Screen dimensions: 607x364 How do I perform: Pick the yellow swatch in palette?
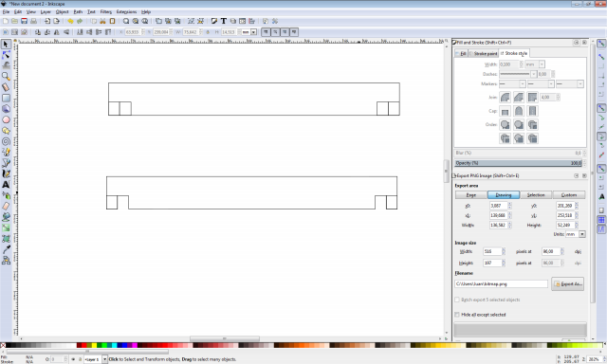(94, 345)
